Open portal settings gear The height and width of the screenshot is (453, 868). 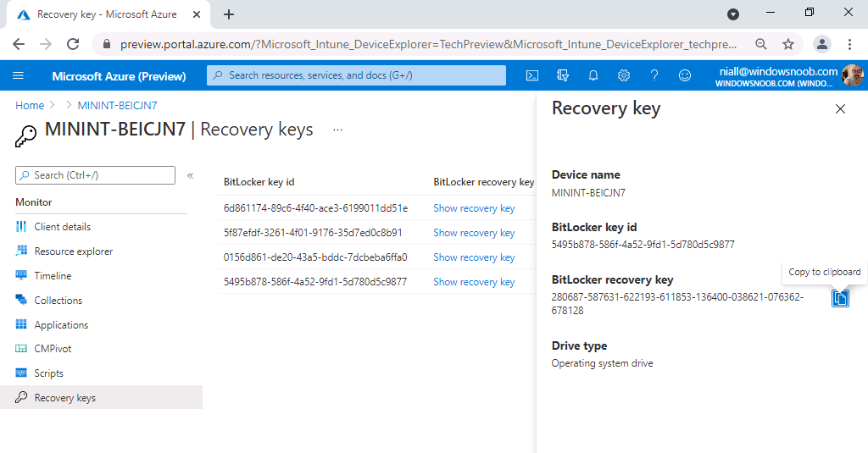click(x=623, y=75)
